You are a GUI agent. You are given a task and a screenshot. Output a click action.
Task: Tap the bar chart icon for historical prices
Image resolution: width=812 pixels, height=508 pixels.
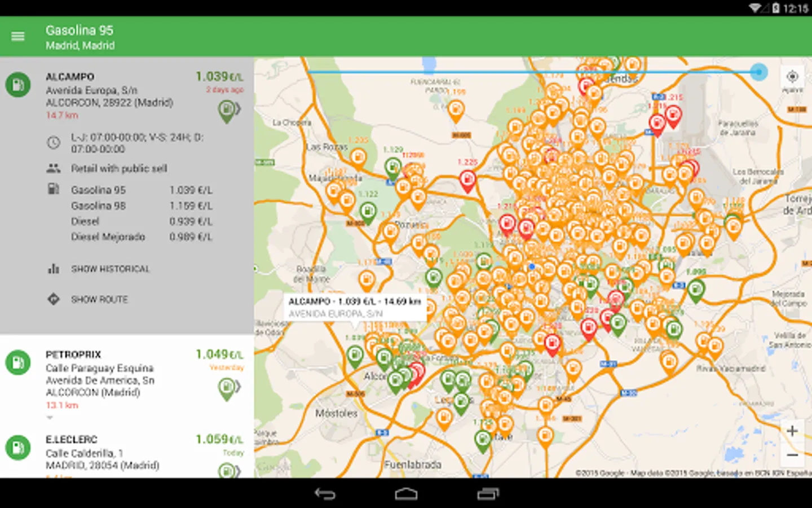54,269
